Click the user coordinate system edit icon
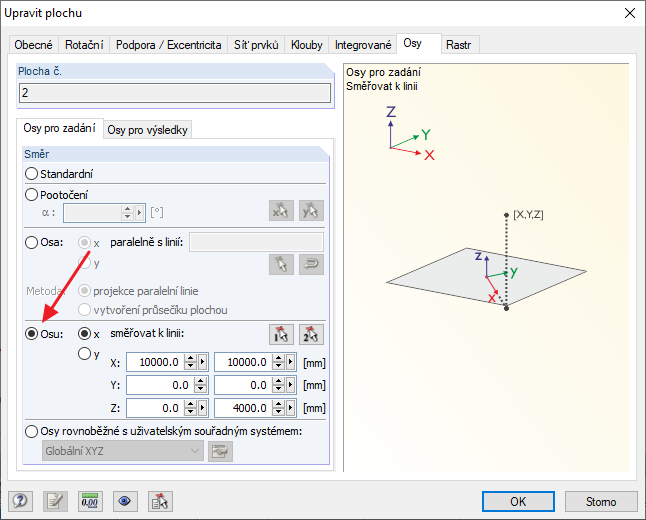 tap(220, 451)
